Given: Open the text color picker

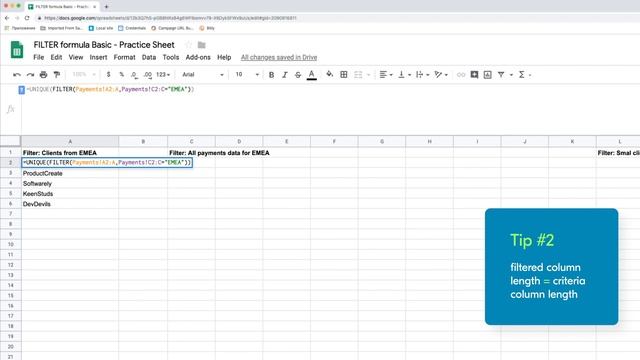Looking at the screenshot, I should click(x=311, y=75).
